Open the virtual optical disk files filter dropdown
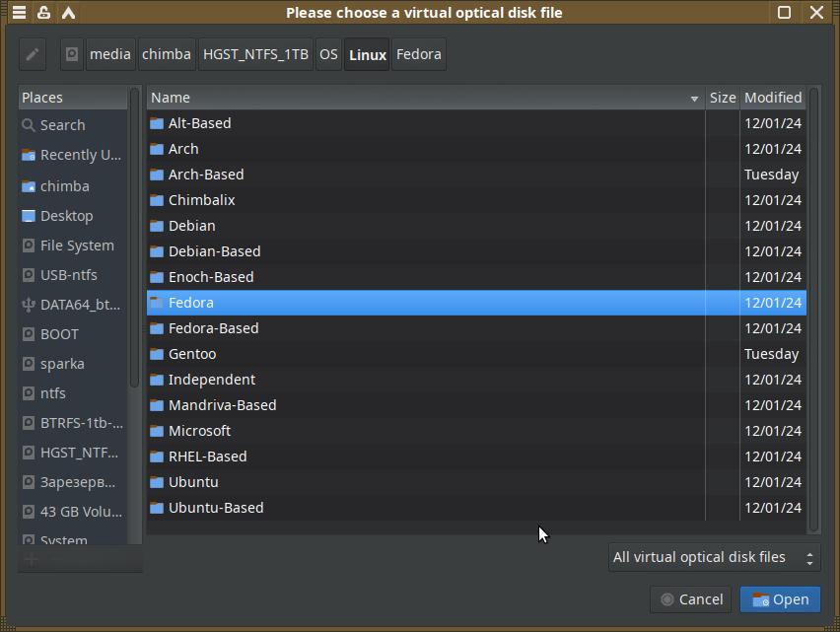The width and height of the screenshot is (840, 632). pos(714,557)
